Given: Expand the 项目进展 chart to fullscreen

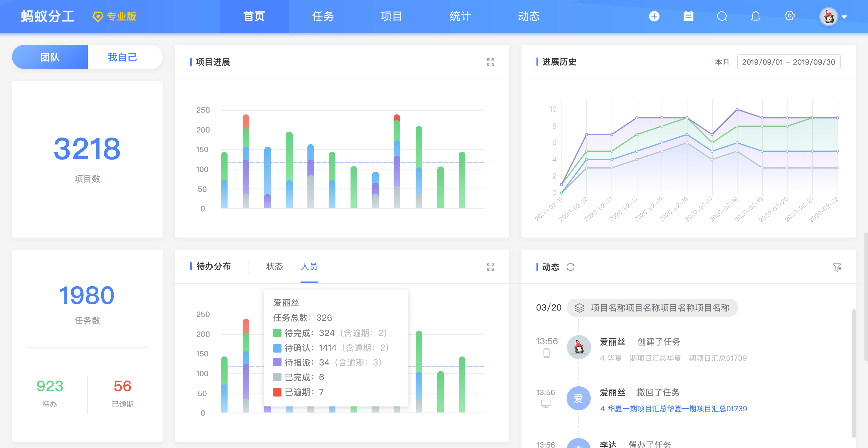Looking at the screenshot, I should pos(490,62).
